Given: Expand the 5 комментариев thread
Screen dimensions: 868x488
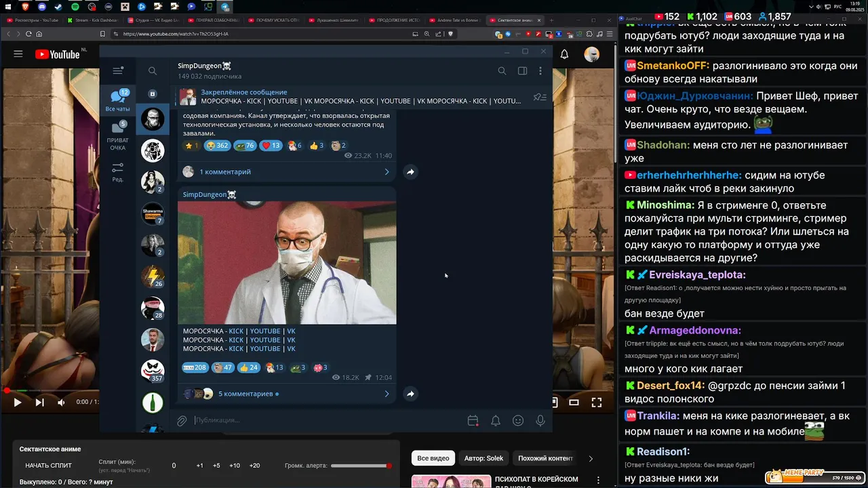Looking at the screenshot, I should click(x=287, y=394).
